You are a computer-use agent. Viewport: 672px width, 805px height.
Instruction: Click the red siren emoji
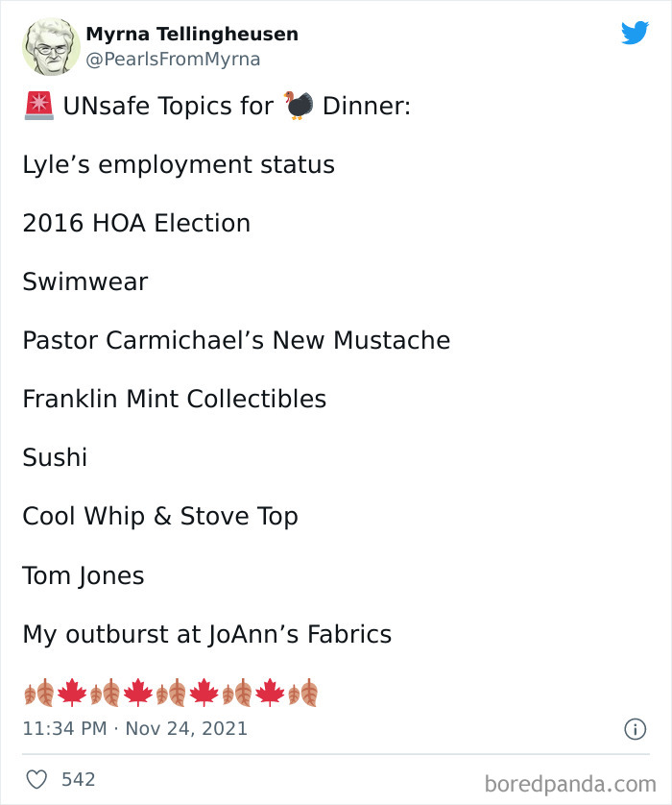tap(38, 106)
